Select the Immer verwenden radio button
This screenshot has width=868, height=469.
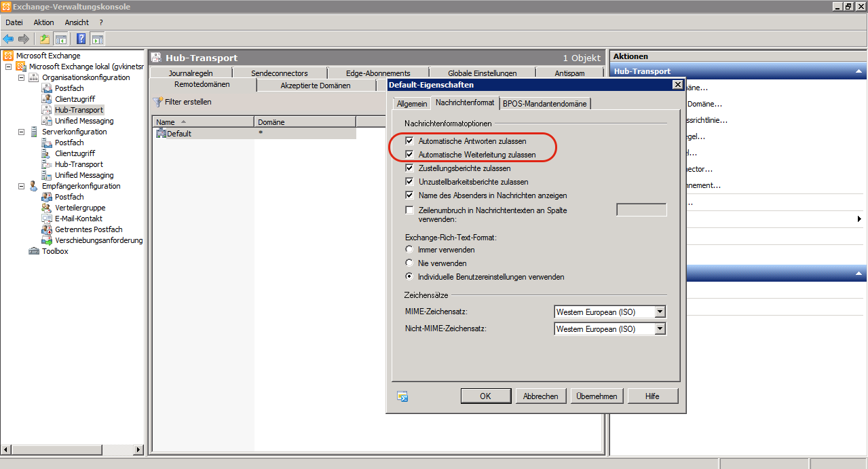[409, 250]
